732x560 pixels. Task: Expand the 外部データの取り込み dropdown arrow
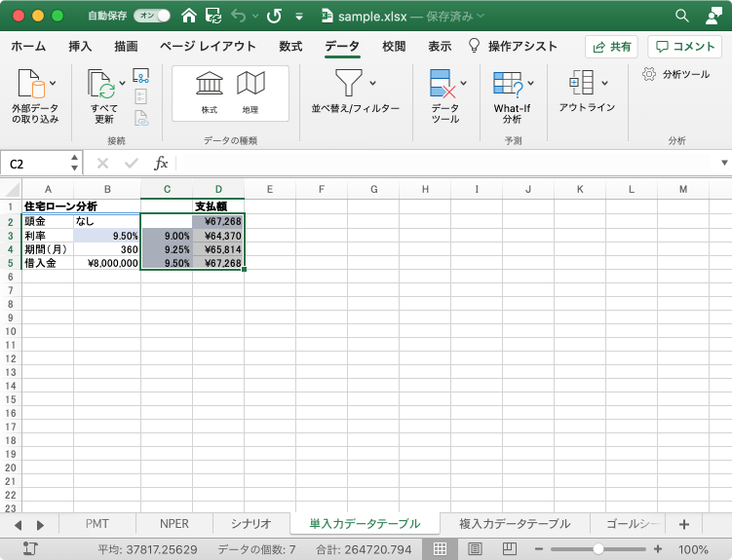click(53, 84)
